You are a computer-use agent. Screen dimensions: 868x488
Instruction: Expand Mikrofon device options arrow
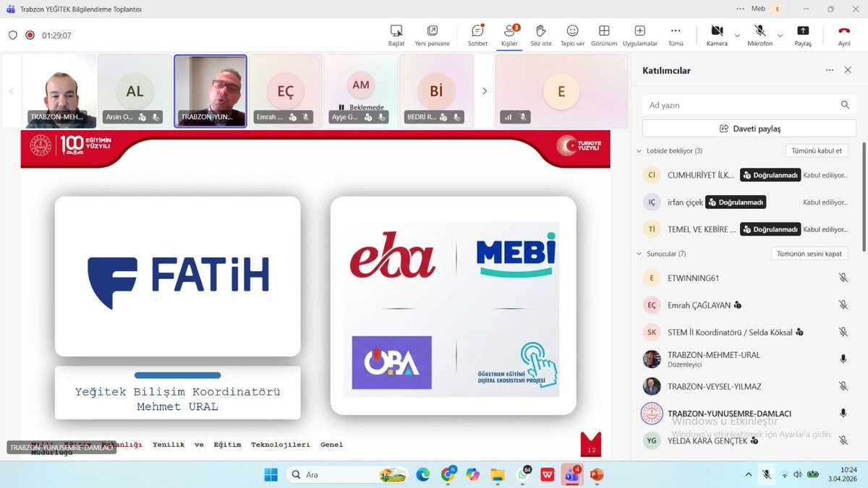coord(780,35)
